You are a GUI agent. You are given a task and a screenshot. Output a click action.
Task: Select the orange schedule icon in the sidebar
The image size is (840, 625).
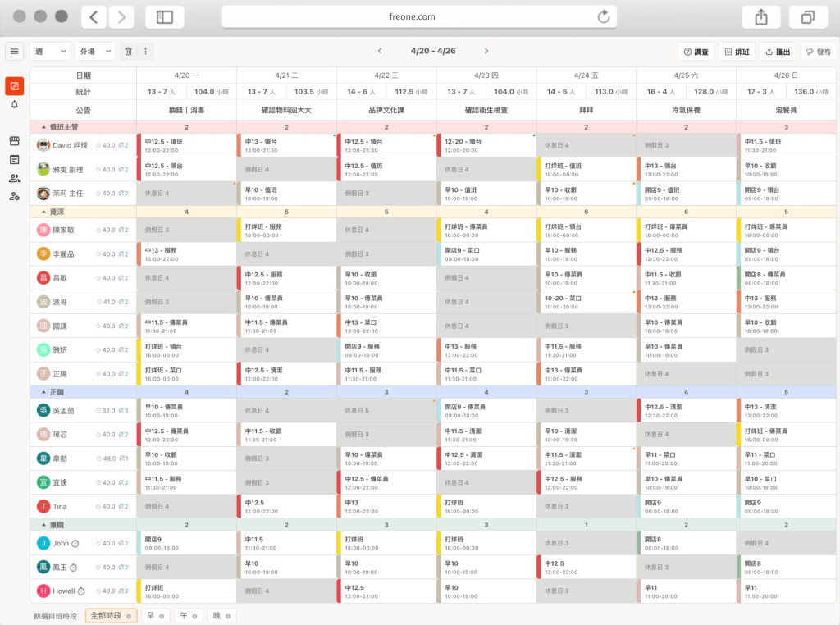(14, 86)
